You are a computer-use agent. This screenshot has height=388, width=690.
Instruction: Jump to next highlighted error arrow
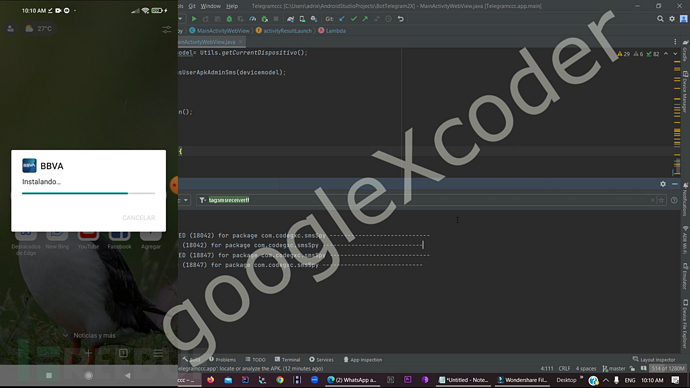point(675,54)
